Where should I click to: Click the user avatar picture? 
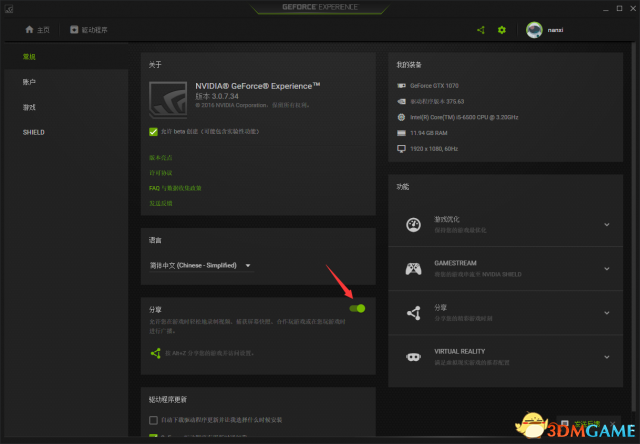coord(534,30)
